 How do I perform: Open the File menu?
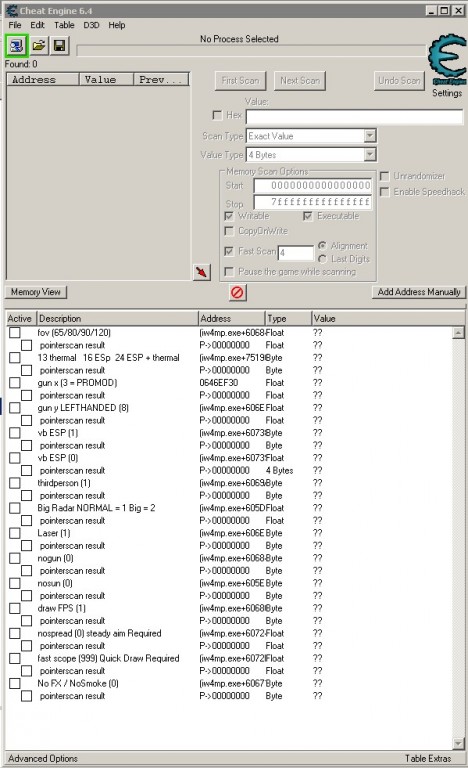coord(15,25)
